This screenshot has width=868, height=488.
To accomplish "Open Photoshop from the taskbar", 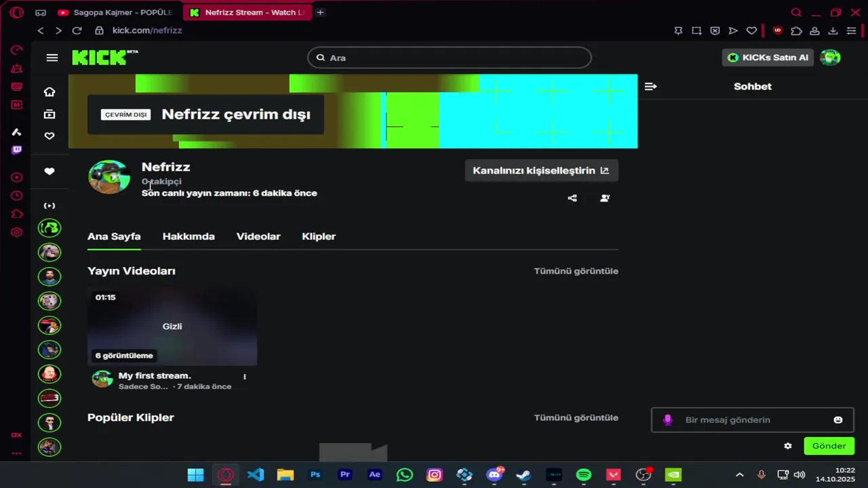I will 315,474.
